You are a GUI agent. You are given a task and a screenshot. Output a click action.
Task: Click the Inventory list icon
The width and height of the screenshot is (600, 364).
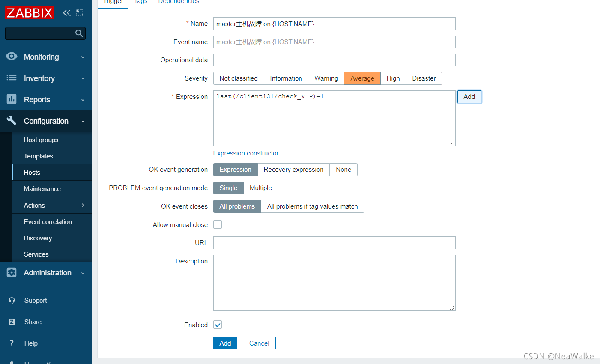click(x=12, y=78)
